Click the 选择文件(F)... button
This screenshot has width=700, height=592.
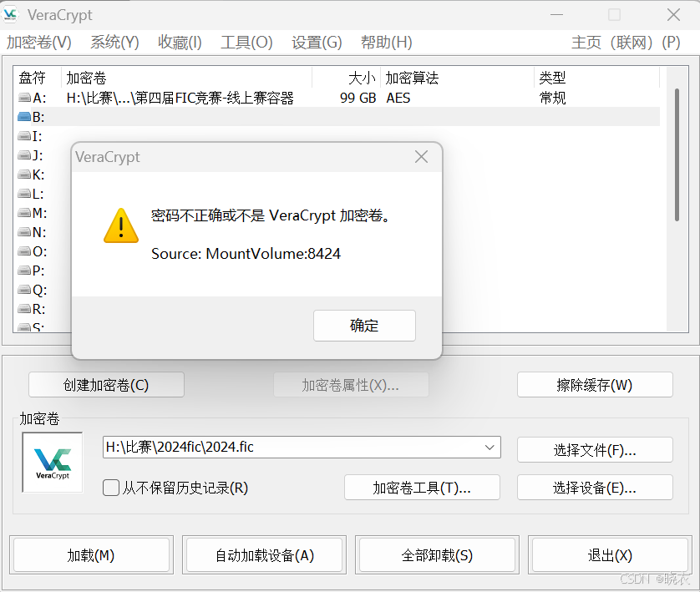pyautogui.click(x=595, y=450)
